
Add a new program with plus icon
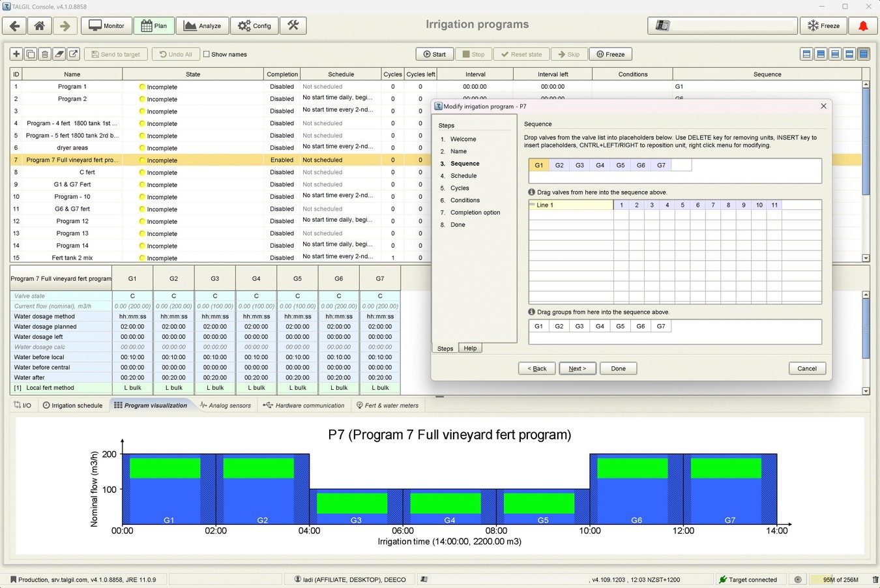click(x=16, y=54)
